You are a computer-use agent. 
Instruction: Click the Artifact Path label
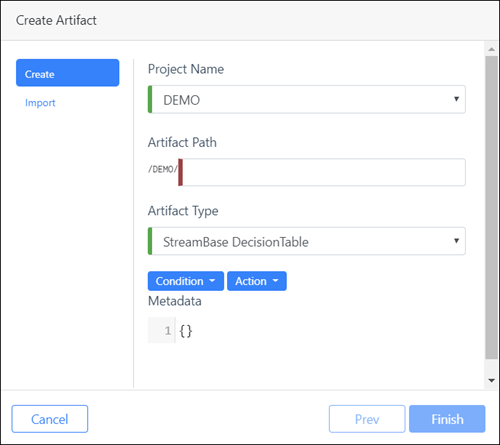click(x=182, y=142)
